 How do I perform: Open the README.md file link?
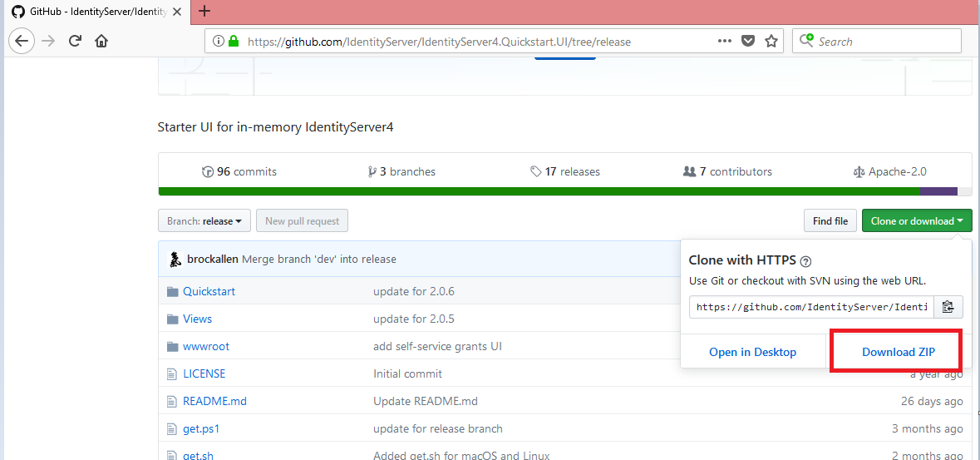coord(215,401)
